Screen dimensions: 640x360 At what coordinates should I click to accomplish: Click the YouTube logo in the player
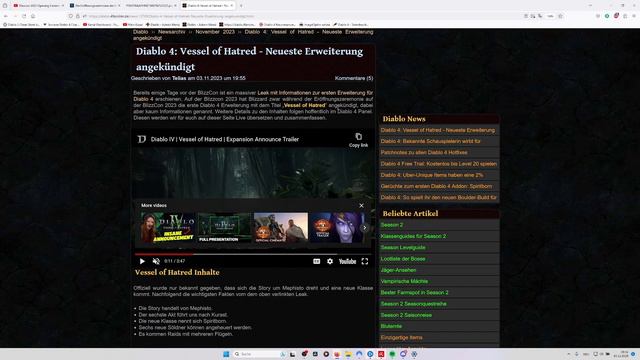(347, 261)
